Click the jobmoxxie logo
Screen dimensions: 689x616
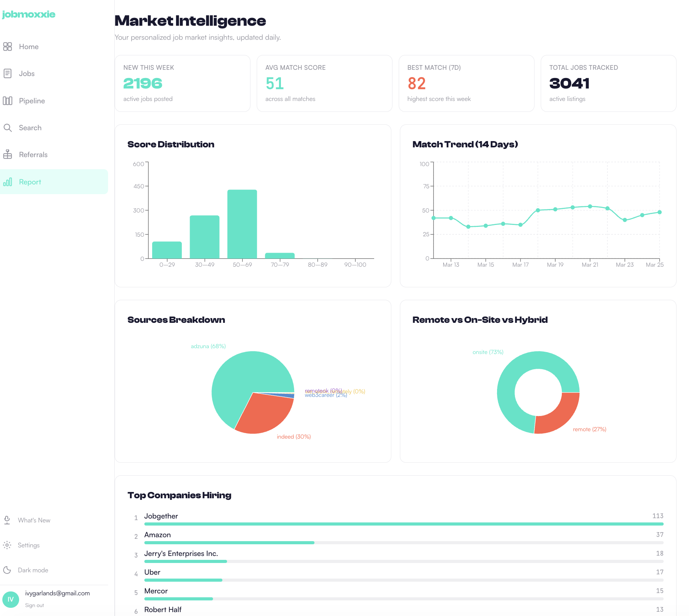coord(28,14)
